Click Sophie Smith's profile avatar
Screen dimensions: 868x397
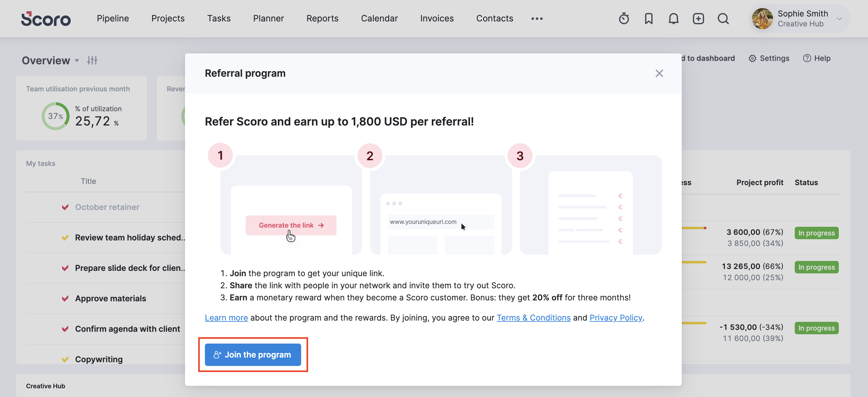762,19
